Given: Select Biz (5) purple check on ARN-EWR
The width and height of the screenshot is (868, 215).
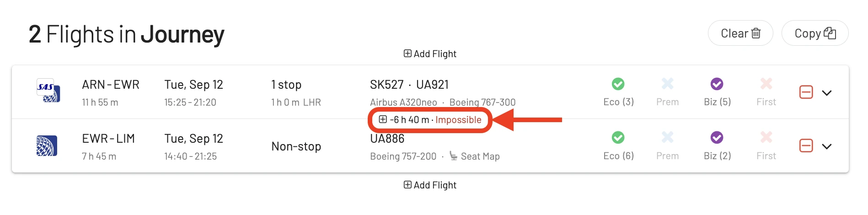Looking at the screenshot, I should (717, 84).
